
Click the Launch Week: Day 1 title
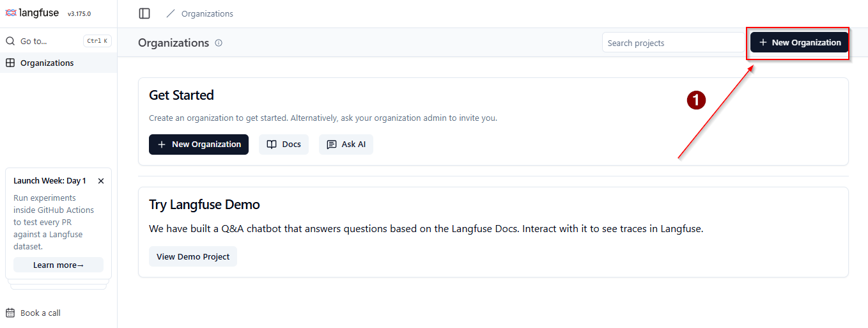tap(50, 181)
